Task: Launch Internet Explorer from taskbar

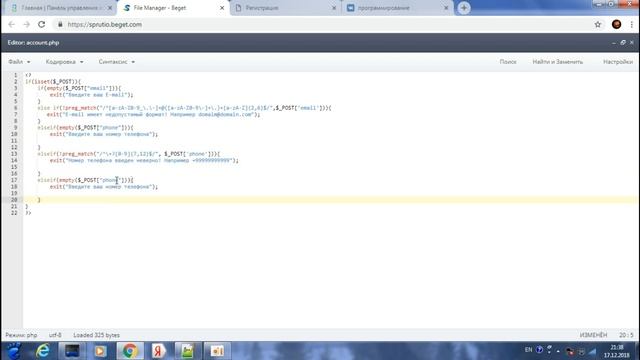Action: coord(42,351)
